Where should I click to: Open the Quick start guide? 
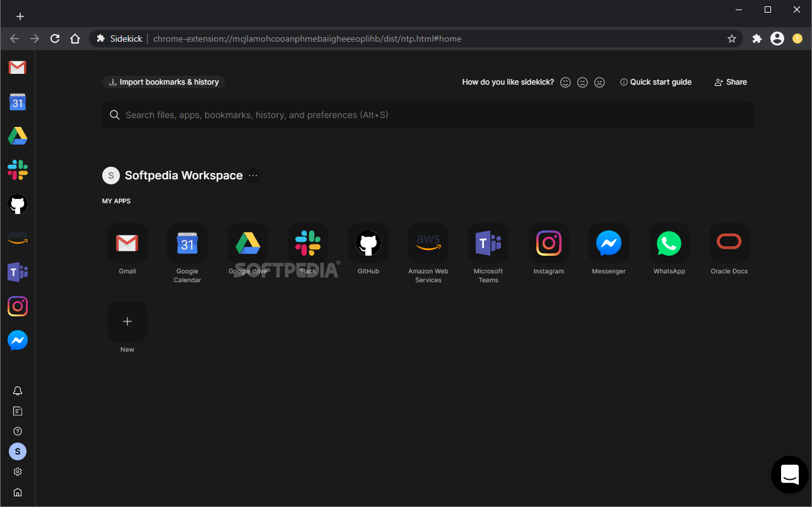(x=656, y=82)
